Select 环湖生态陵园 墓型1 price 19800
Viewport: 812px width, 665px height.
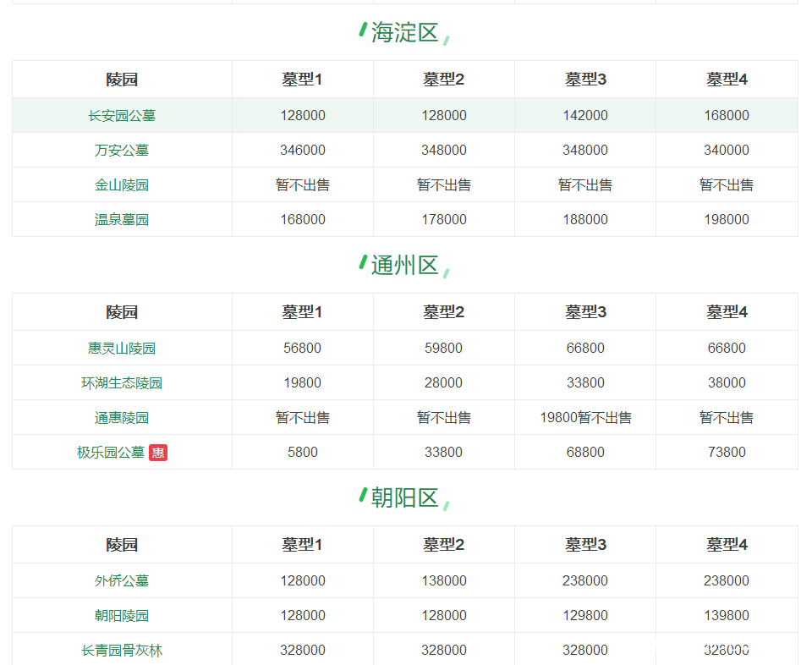pos(303,382)
